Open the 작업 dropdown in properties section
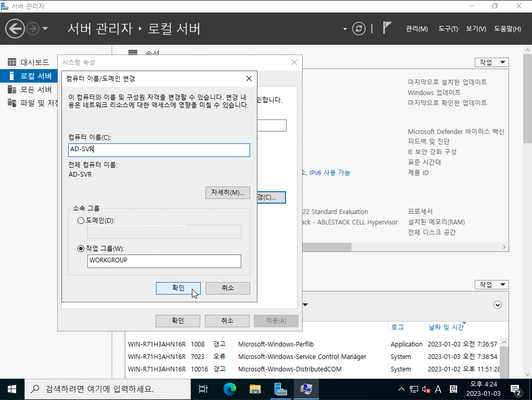The width and height of the screenshot is (532, 400). [x=492, y=62]
